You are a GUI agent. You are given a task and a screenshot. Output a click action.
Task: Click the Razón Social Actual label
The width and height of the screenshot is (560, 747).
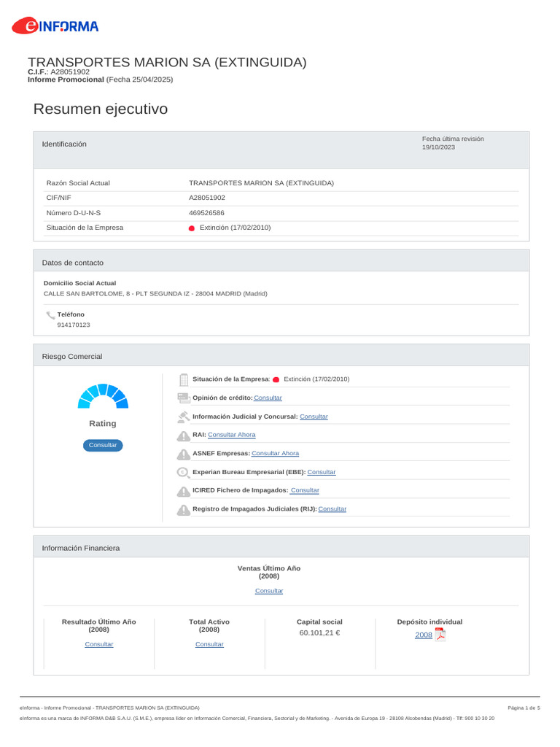pyautogui.click(x=78, y=183)
